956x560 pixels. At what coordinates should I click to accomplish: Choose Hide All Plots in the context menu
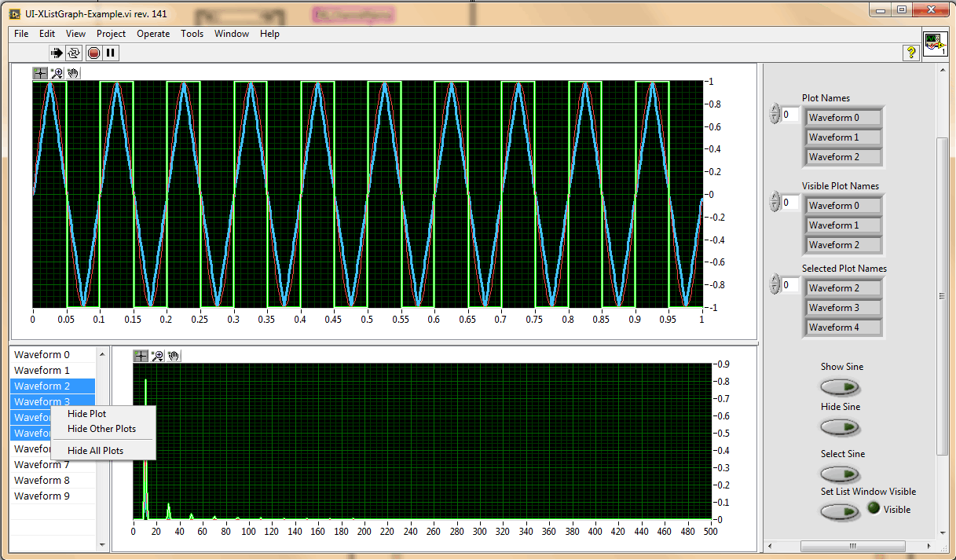(x=103, y=451)
